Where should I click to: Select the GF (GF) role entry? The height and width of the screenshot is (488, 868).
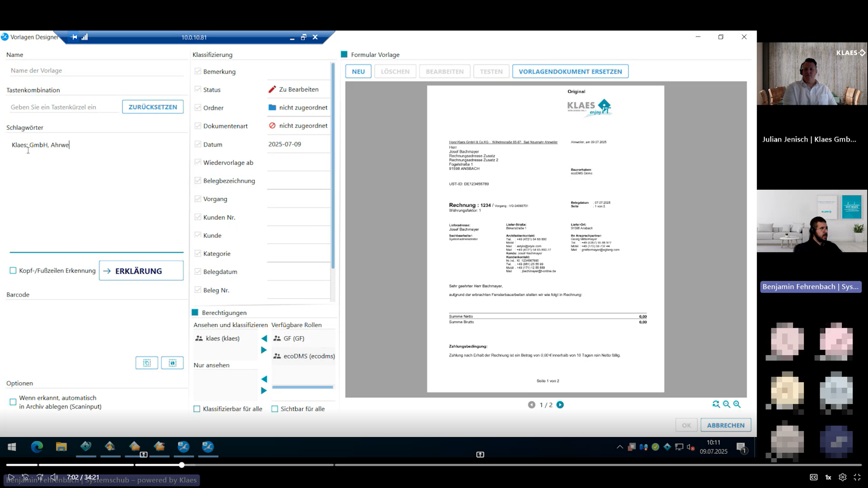pos(293,338)
